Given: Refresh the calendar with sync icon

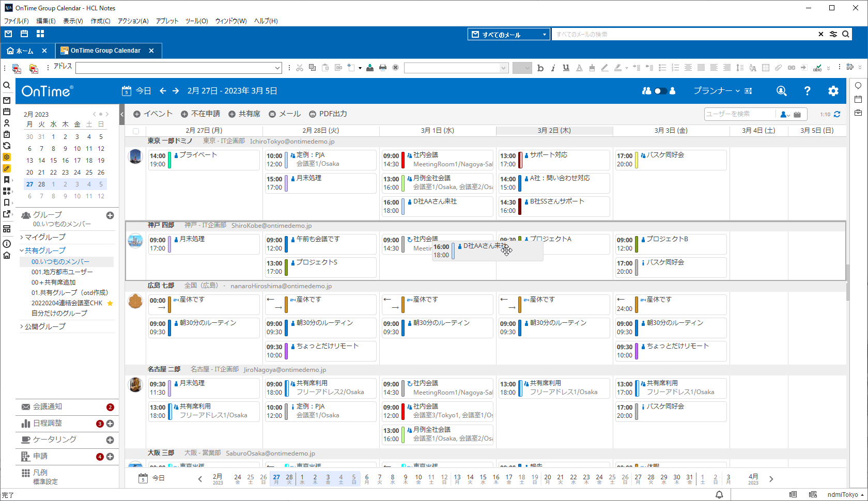Looking at the screenshot, I should 837,114.
